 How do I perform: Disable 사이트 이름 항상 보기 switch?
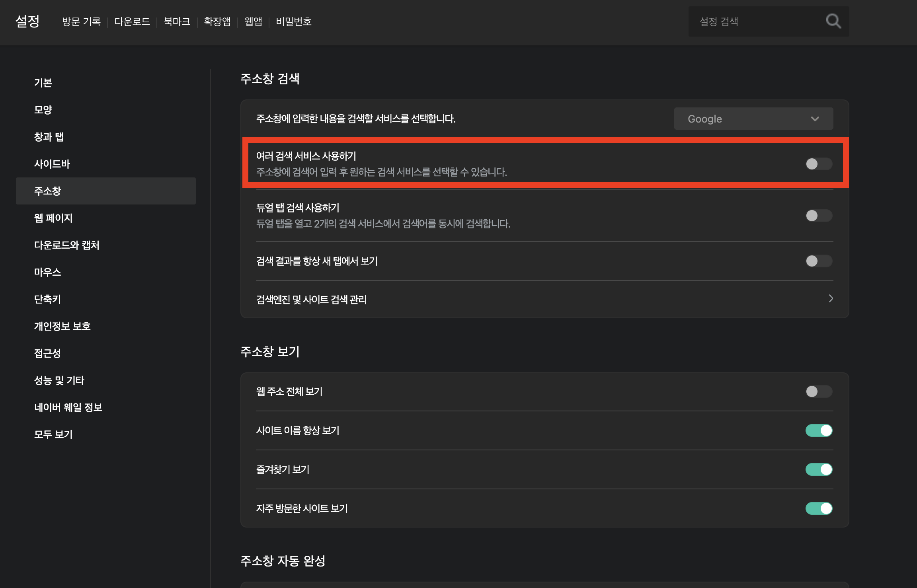[819, 430]
